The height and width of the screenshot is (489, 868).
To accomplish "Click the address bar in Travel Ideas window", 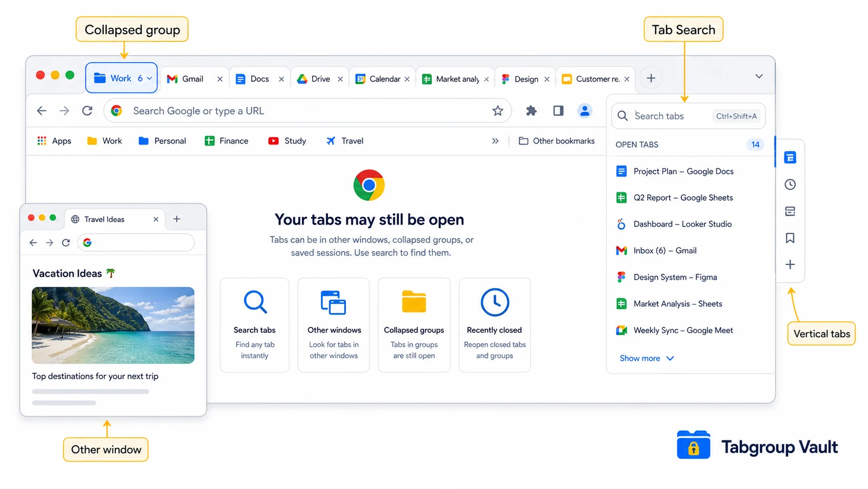I will [136, 243].
